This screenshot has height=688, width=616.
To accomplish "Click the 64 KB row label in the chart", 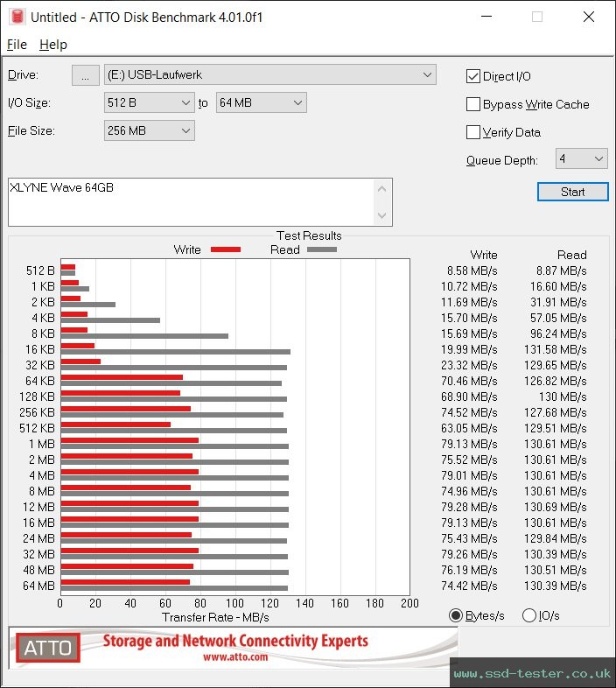I will click(40, 381).
